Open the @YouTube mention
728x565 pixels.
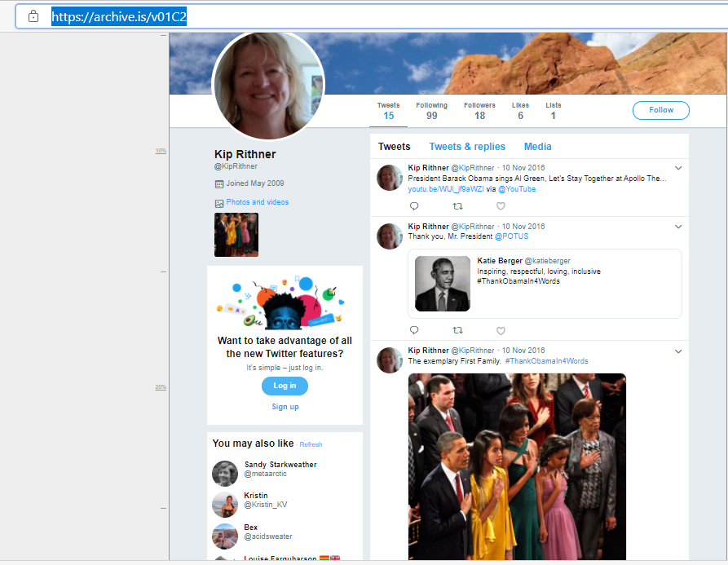tap(517, 189)
